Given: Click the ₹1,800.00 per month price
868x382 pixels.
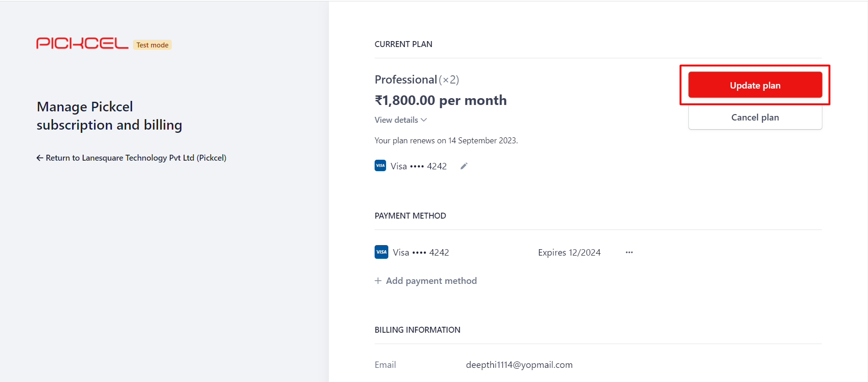Looking at the screenshot, I should click(x=440, y=100).
